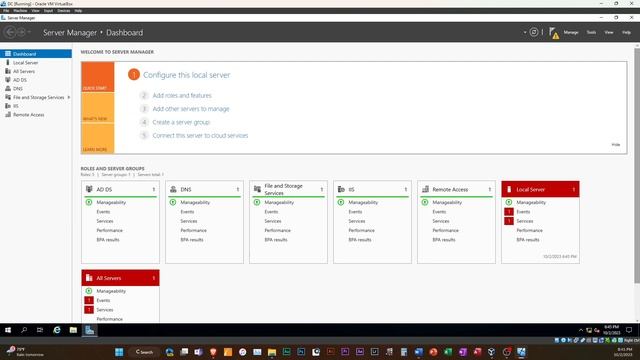Image resolution: width=640 pixels, height=360 pixels.
Task: Open the notifications flag with warning
Action: point(554,33)
